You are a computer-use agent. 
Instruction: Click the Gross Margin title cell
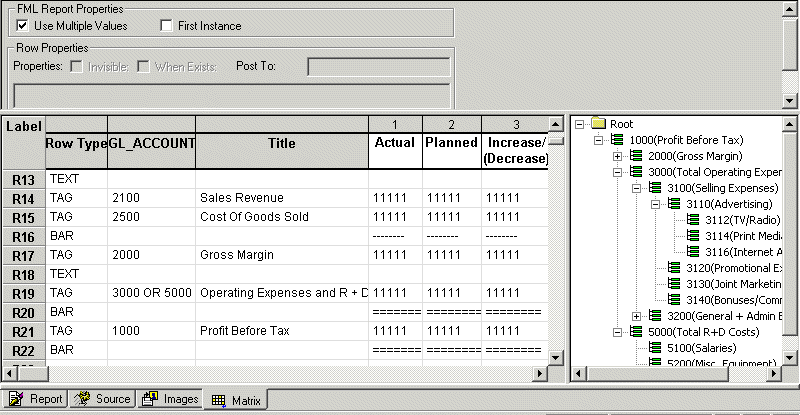pos(282,255)
